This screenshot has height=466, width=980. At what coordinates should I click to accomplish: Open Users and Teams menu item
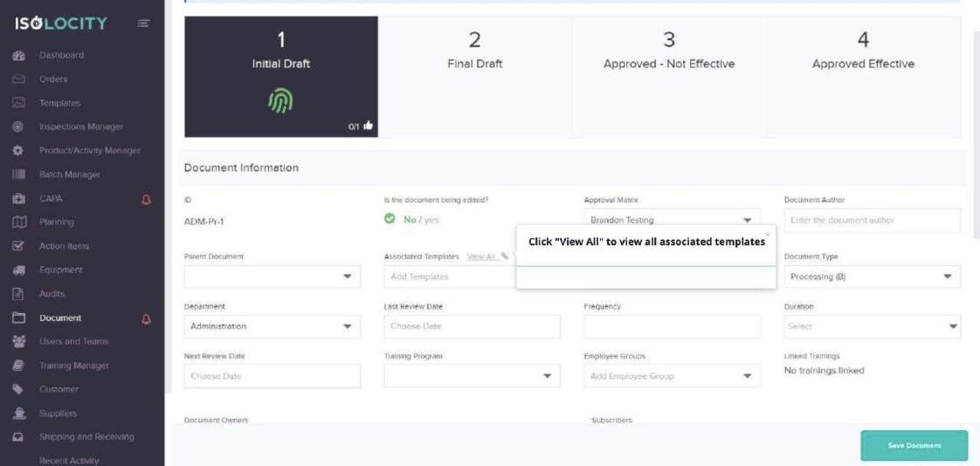coord(73,342)
